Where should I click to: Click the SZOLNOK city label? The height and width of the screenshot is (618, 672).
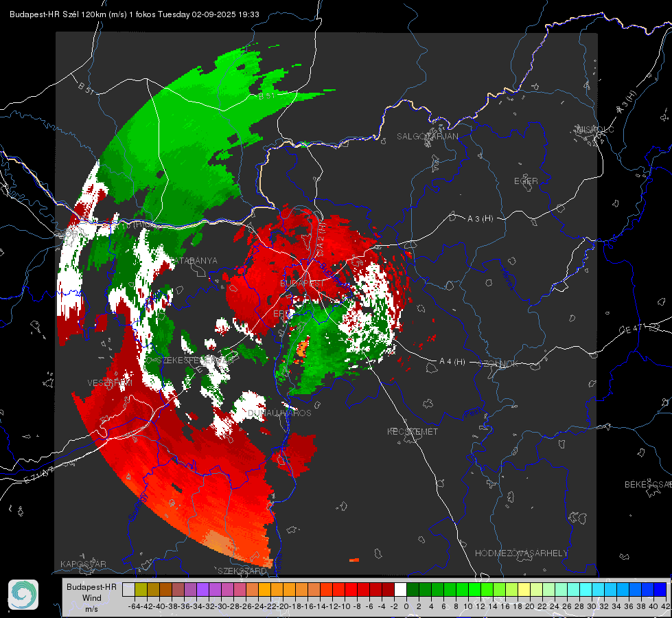click(498, 364)
